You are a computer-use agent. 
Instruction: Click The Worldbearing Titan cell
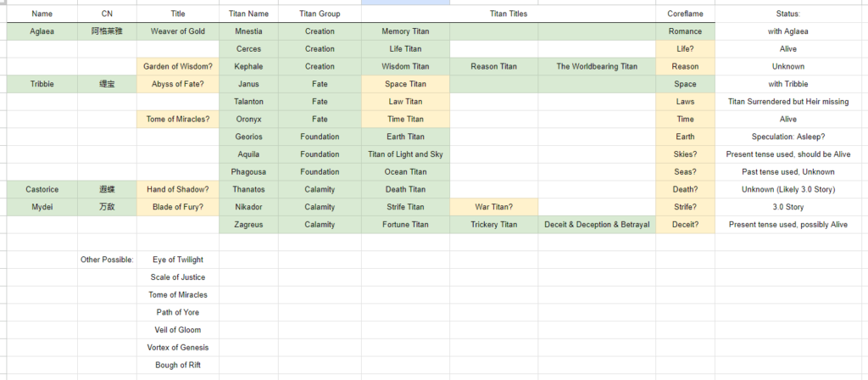coord(597,66)
